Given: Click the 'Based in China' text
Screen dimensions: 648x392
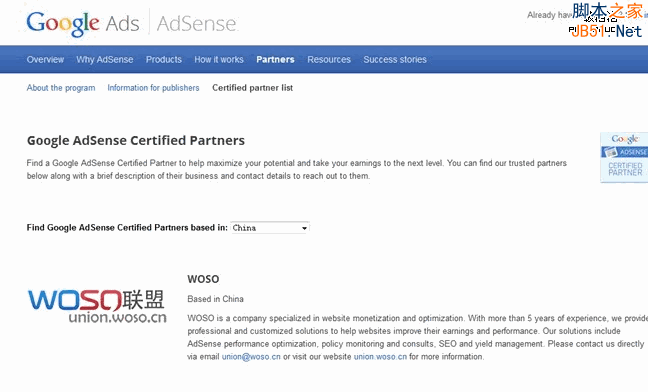Looking at the screenshot, I should pyautogui.click(x=215, y=299).
